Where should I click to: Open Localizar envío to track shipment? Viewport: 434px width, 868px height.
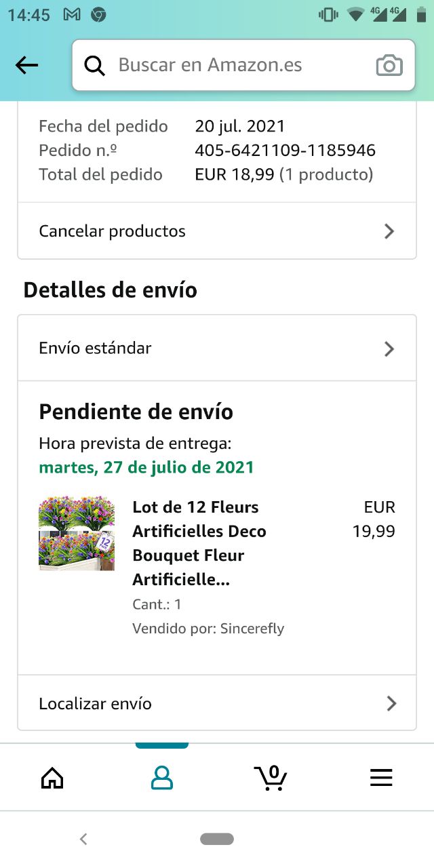96,704
